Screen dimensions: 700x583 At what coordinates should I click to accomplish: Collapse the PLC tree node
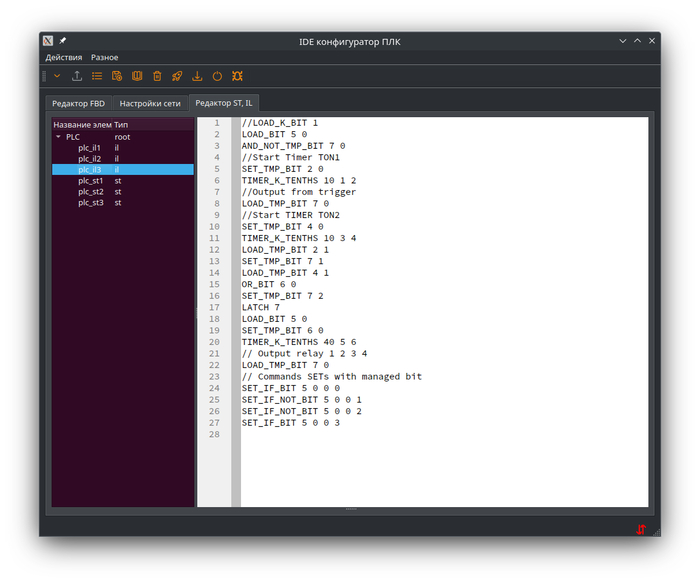58,137
